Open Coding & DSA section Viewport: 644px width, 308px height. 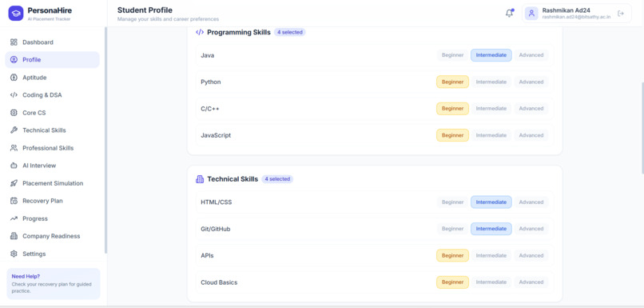pos(52,95)
